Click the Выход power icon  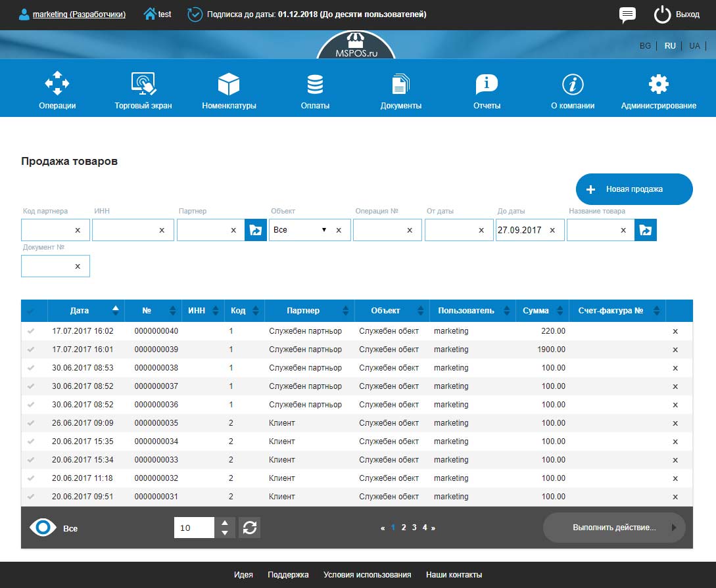tap(662, 14)
